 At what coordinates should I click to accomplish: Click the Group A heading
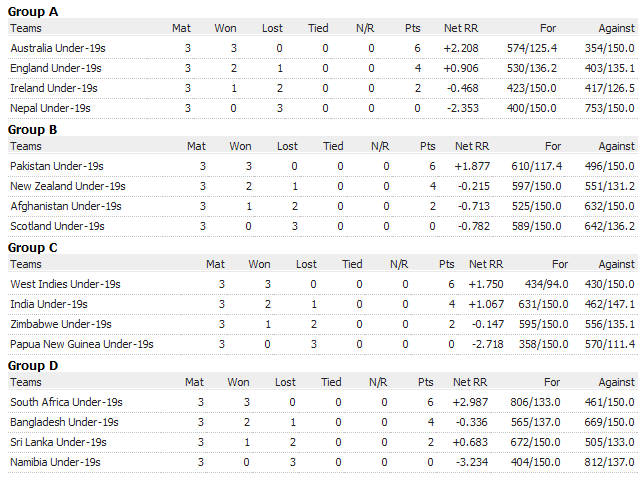33,11
